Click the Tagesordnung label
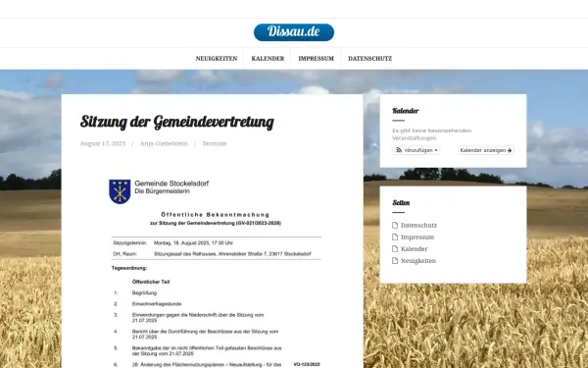Screen dimensions: 588x368 click(x=129, y=268)
